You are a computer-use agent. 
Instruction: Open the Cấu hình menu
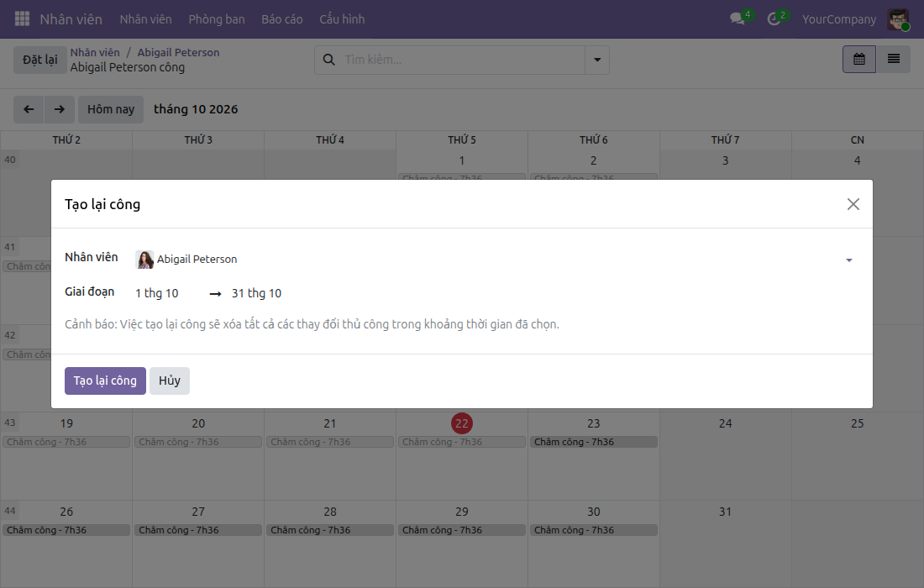pos(342,18)
